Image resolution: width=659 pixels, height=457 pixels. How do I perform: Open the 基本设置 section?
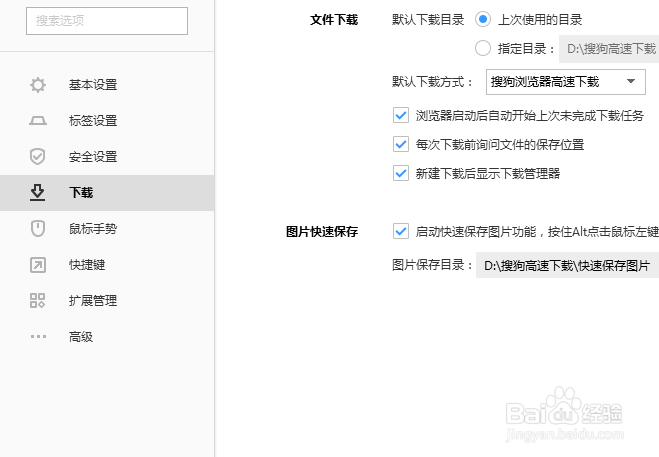[x=107, y=85]
